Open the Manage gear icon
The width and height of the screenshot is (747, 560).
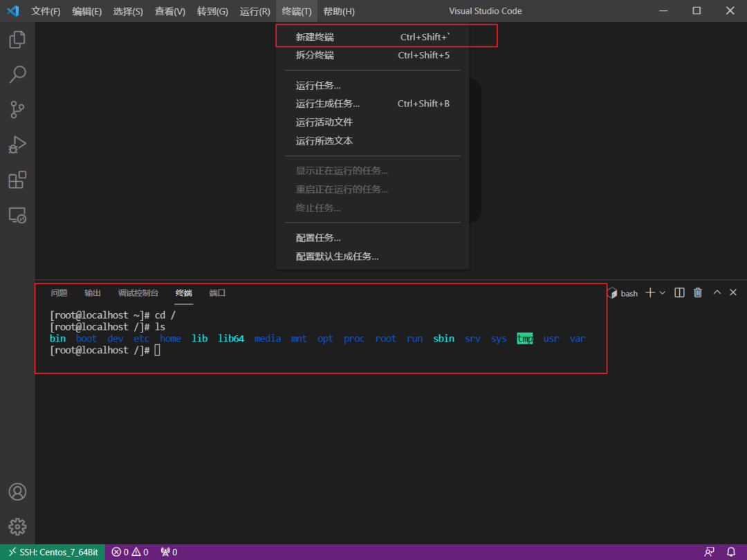coord(17,527)
